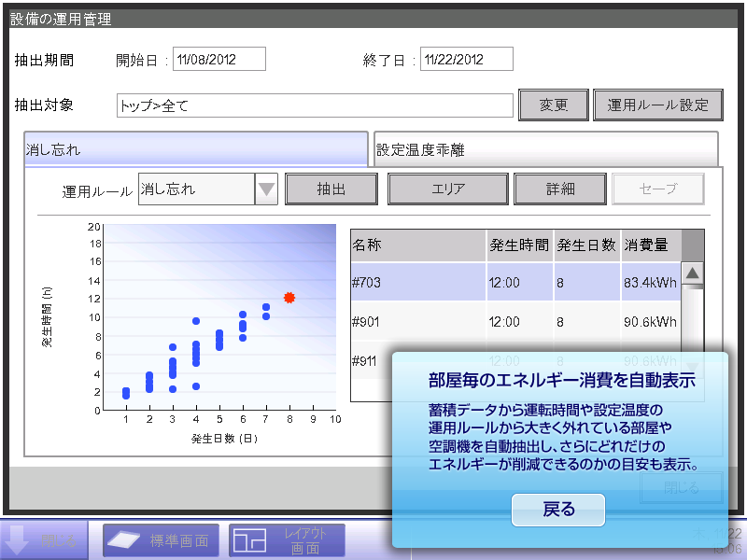Click the 開始日 date field
Image resolution: width=747 pixels, height=560 pixels.
[x=219, y=60]
